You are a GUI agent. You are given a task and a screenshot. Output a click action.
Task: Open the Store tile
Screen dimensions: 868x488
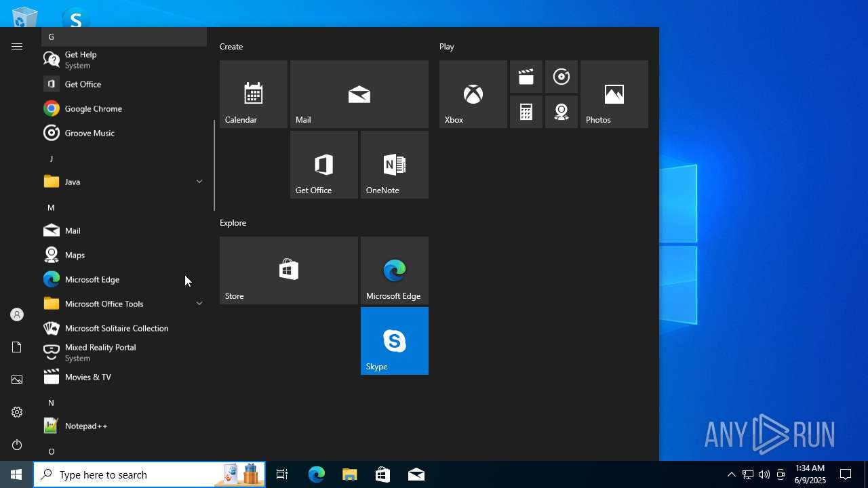tap(289, 270)
